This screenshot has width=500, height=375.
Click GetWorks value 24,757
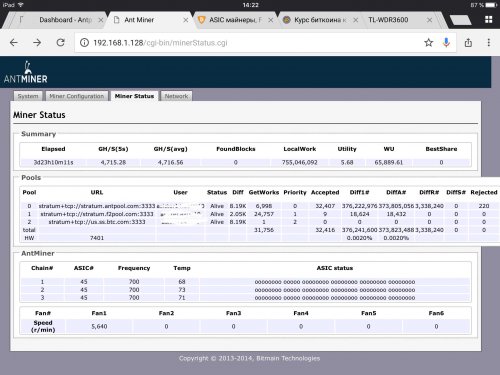coord(264,214)
